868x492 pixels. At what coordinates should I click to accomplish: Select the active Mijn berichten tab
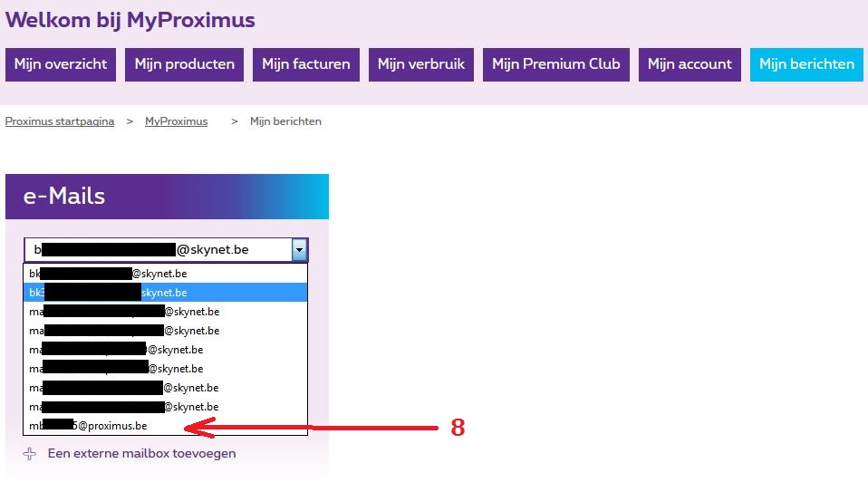pos(806,64)
